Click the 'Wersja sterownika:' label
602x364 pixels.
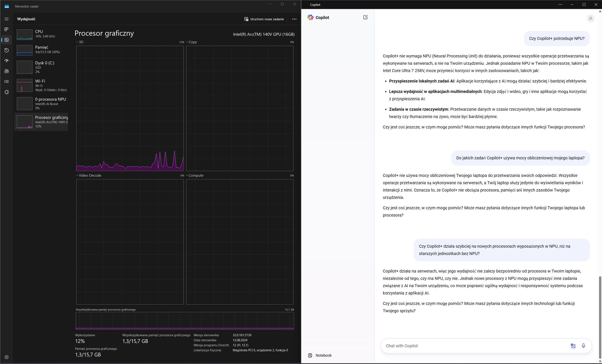(x=206, y=335)
